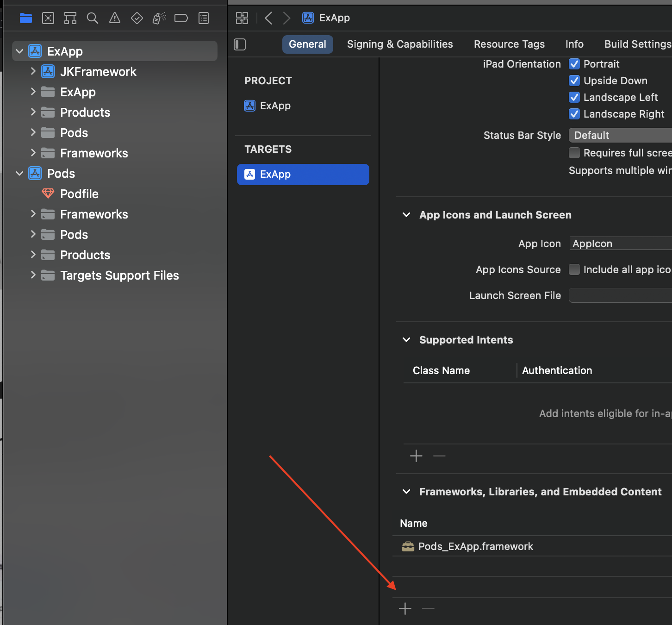Select the Podfile in the navigator
This screenshot has height=625, width=672.
point(79,194)
